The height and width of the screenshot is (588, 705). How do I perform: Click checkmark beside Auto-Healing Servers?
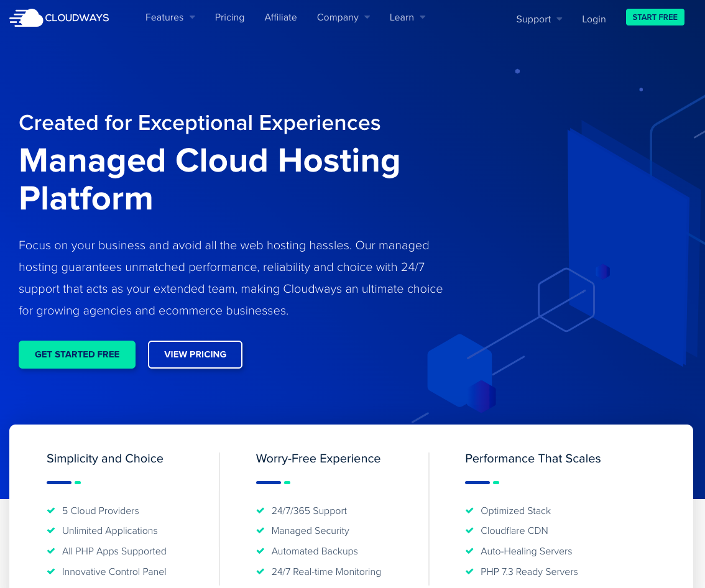(x=469, y=551)
